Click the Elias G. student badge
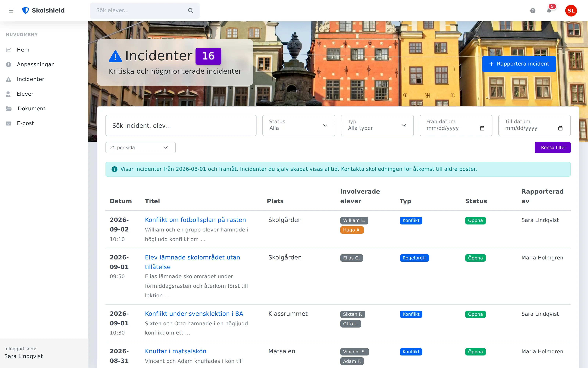This screenshot has height=368, width=588. (352, 258)
